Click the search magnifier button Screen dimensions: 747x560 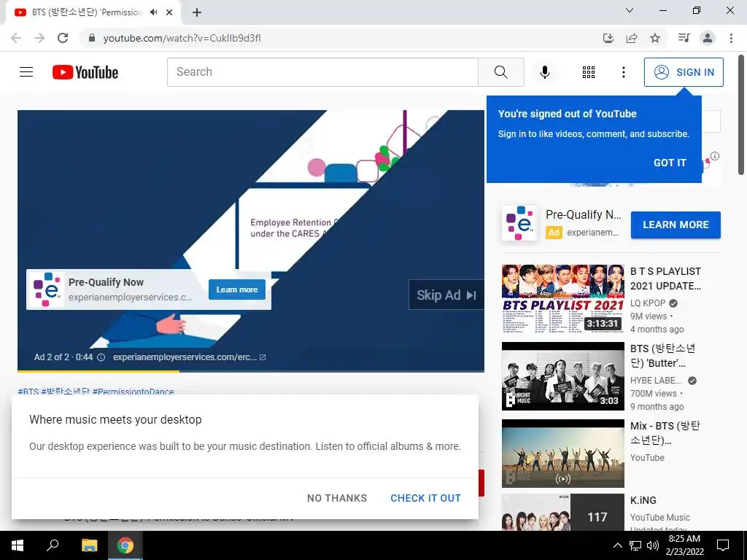pos(500,72)
